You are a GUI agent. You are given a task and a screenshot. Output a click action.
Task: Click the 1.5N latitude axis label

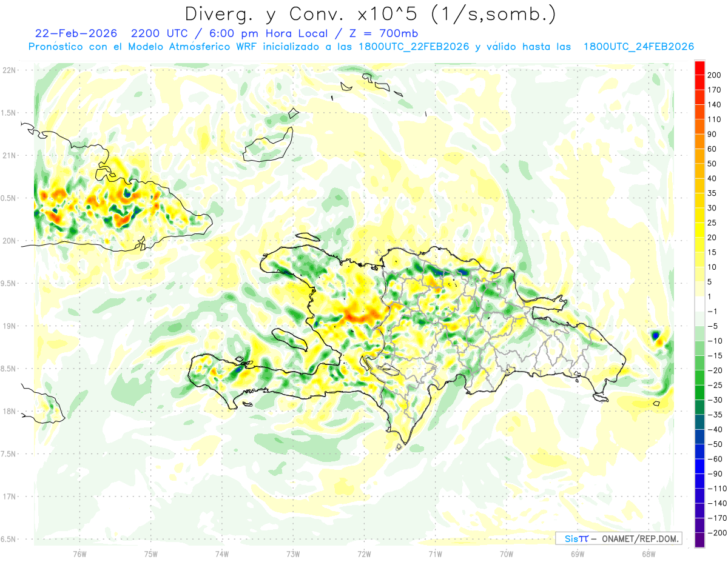(8, 113)
